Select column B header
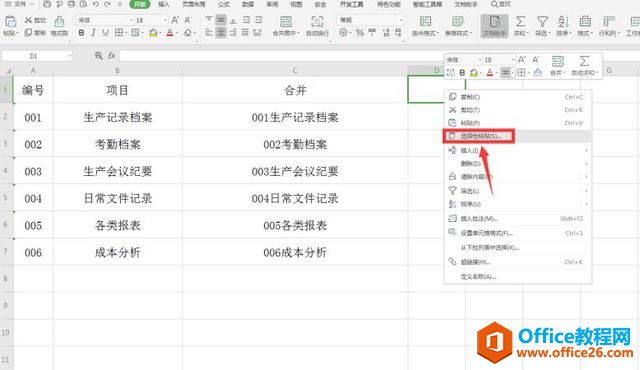The width and height of the screenshot is (640, 370). pos(118,70)
